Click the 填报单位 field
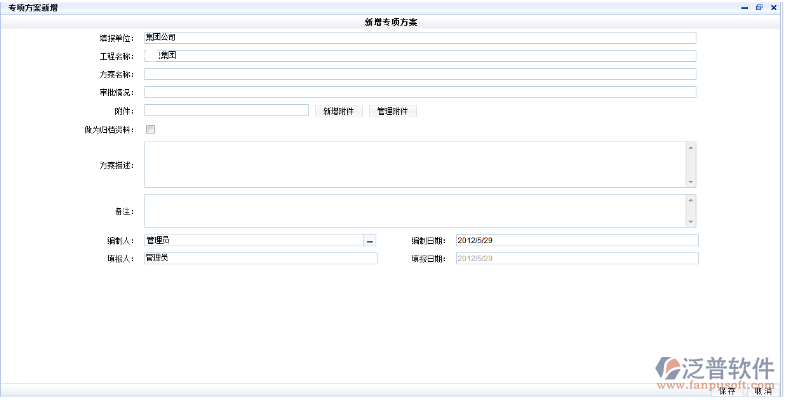 coord(420,38)
